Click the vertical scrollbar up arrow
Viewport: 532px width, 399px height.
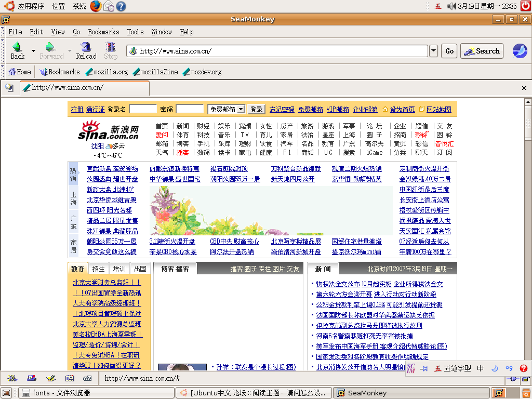(x=528, y=101)
